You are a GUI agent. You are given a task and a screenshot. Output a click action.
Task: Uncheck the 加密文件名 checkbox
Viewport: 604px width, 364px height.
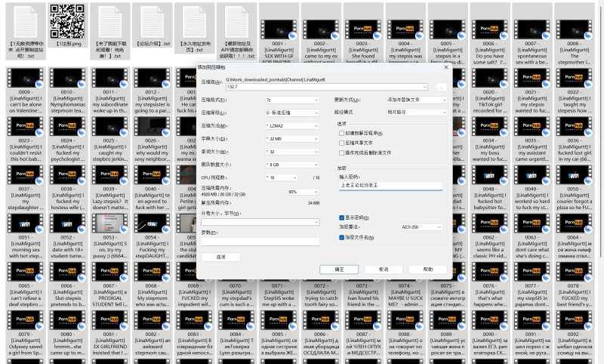click(342, 236)
